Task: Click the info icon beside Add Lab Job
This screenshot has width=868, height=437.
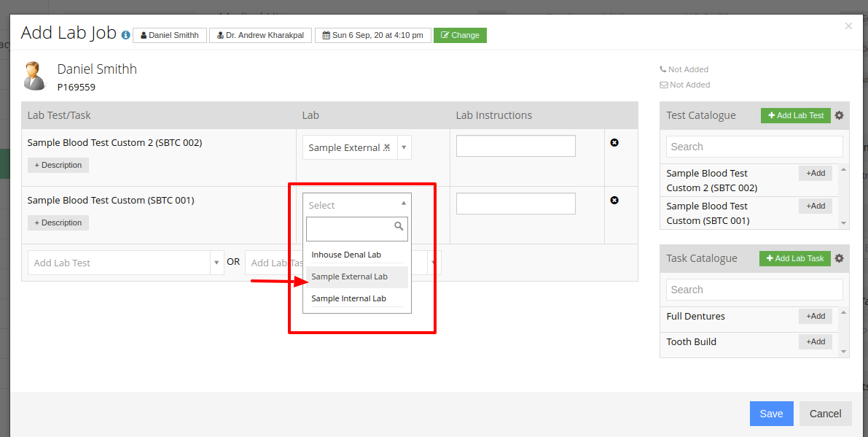Action: 125,35
